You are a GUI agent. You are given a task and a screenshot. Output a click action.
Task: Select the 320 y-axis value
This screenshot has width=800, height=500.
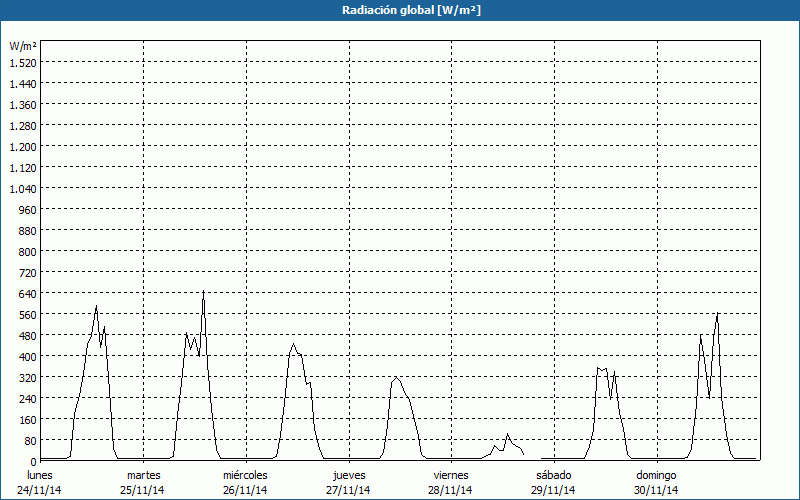30,378
